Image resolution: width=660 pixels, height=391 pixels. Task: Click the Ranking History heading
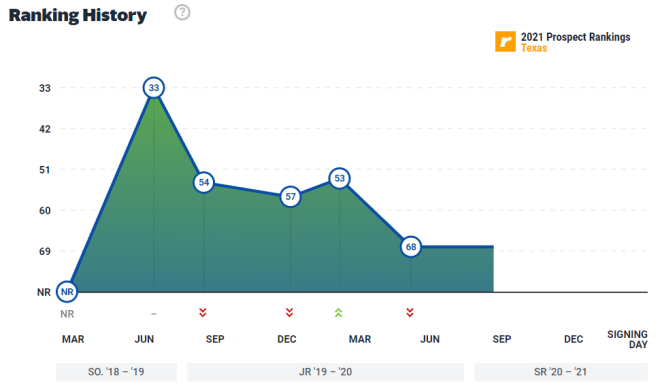78,16
